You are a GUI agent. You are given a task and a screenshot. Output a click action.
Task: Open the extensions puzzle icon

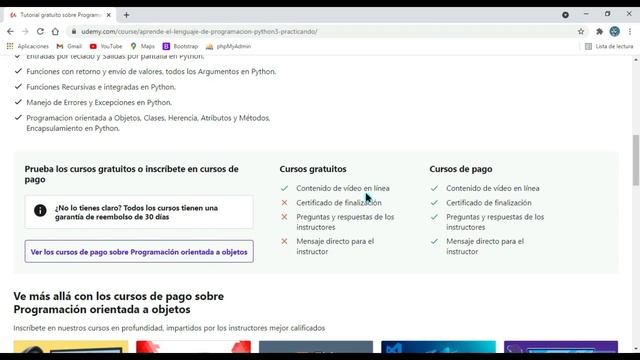599,31
